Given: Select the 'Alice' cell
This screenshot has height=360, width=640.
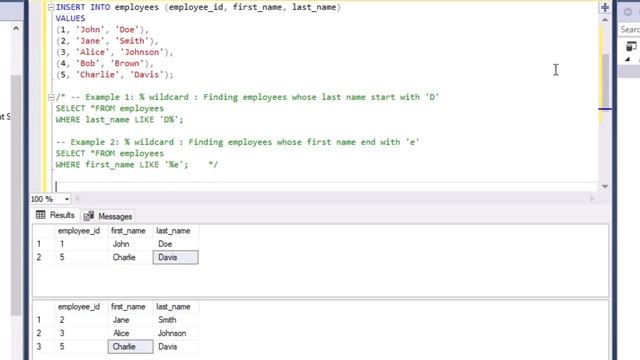Looking at the screenshot, I should 131,333.
